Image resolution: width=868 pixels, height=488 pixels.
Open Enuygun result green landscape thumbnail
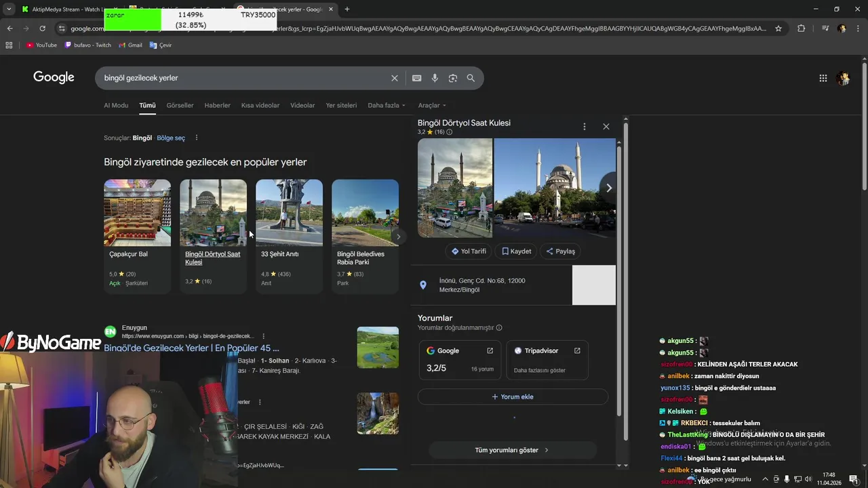pos(378,348)
